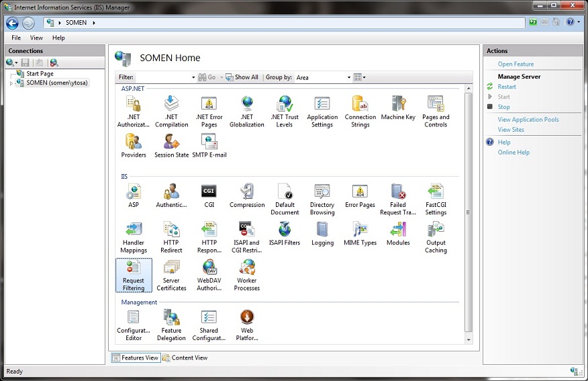Open the Providers feature
Image resolution: width=588 pixels, height=381 pixels.
tap(134, 146)
